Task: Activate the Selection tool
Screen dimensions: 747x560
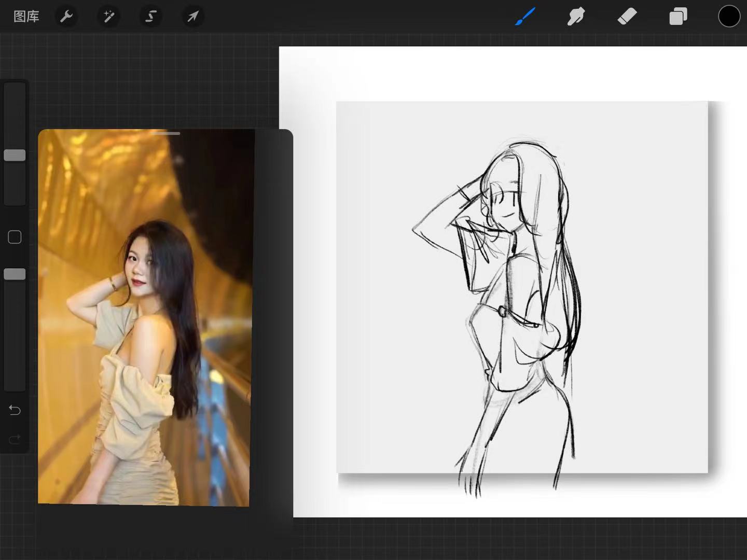Action: [x=150, y=17]
